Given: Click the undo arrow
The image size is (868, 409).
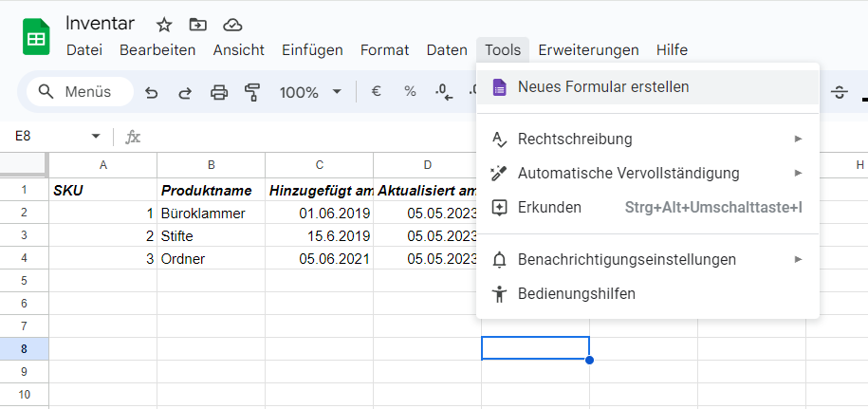Looking at the screenshot, I should [151, 92].
